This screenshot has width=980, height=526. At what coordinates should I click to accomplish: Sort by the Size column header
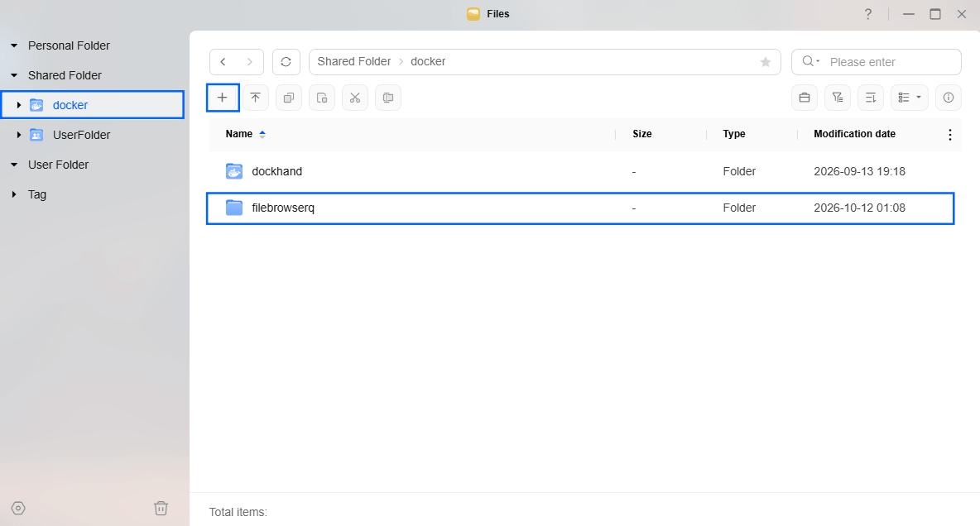641,134
